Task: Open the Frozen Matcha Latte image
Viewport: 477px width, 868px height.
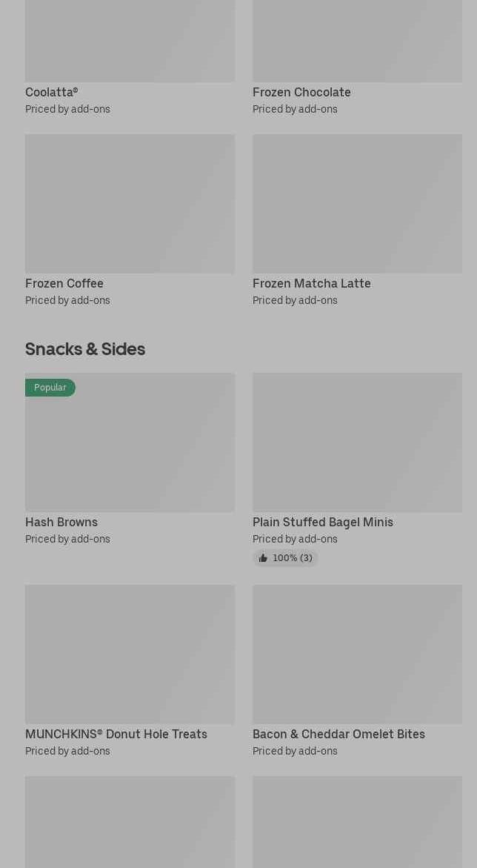Action: tap(357, 203)
